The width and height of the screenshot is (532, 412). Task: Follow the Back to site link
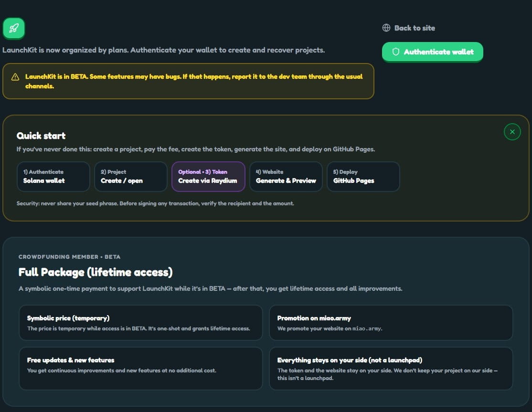point(414,28)
